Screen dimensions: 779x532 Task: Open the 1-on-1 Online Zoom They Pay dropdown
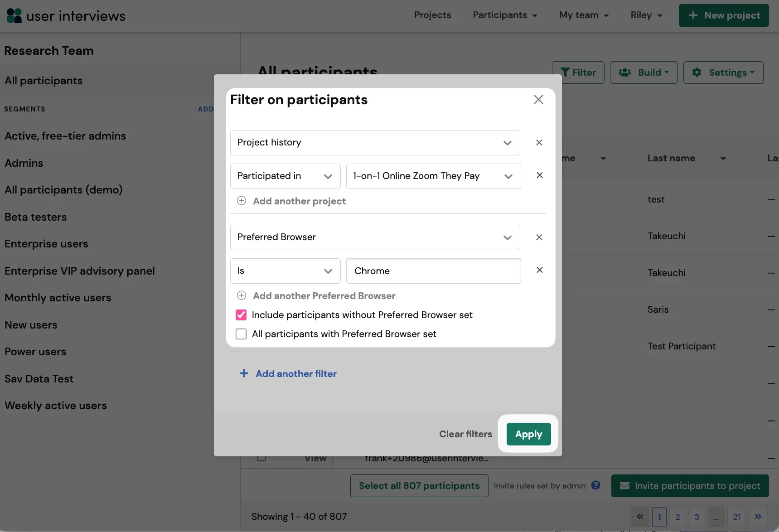434,176
